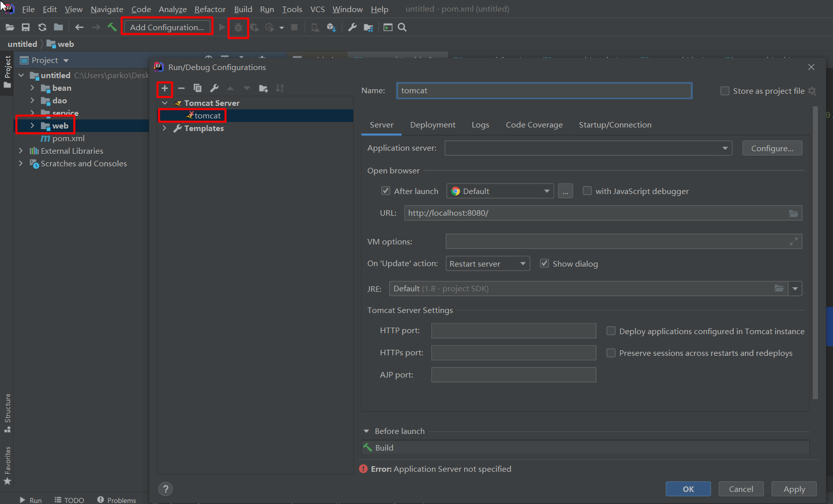The image size is (833, 504).
Task: Click Add Configuration... in toolbar
Action: coord(167,27)
